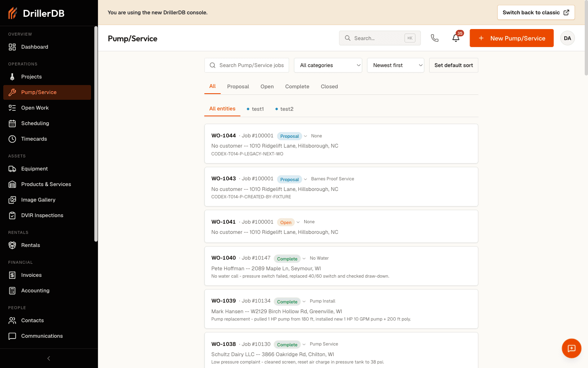Viewport: 588px width, 368px height.
Task: Open the Invoices receipt icon
Action: click(12, 275)
